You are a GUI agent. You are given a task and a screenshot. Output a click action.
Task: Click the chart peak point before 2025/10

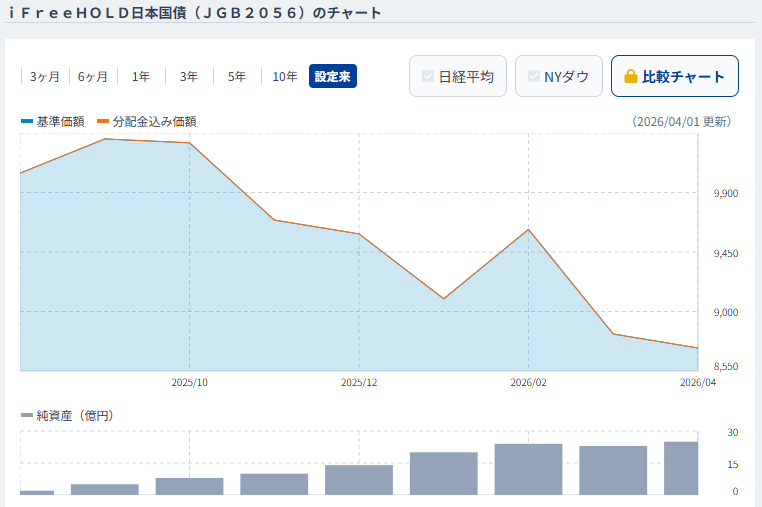pos(104,139)
